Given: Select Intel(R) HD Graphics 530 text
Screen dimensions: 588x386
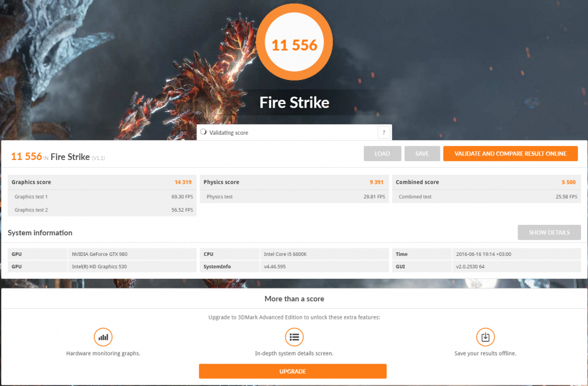Looking at the screenshot, I should (x=99, y=267).
